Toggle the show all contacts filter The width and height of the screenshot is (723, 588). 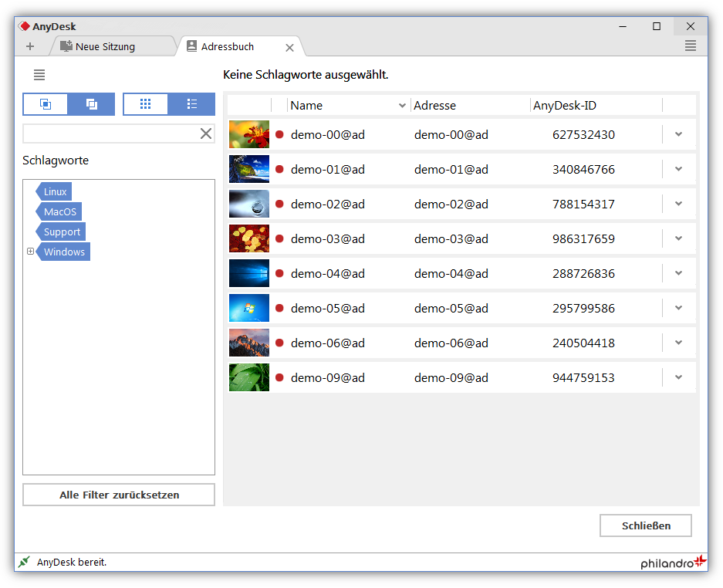45,103
